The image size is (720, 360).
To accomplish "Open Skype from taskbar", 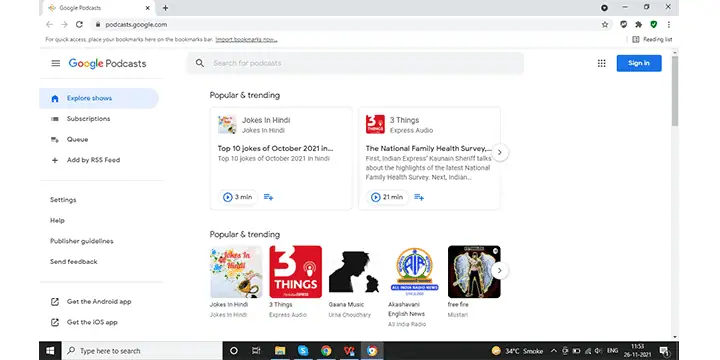I will (x=303, y=351).
